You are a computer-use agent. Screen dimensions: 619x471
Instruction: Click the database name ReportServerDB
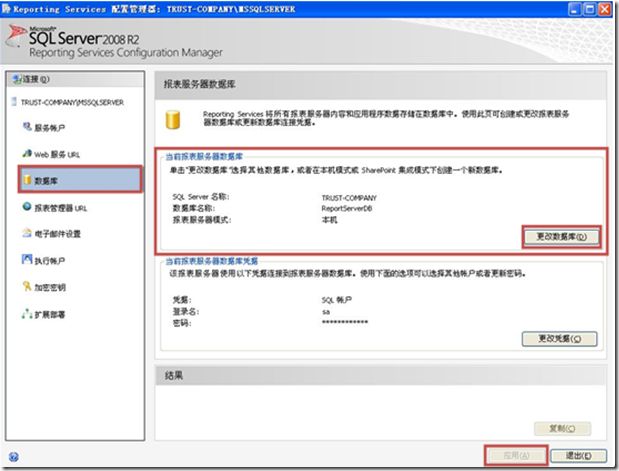coord(347,208)
